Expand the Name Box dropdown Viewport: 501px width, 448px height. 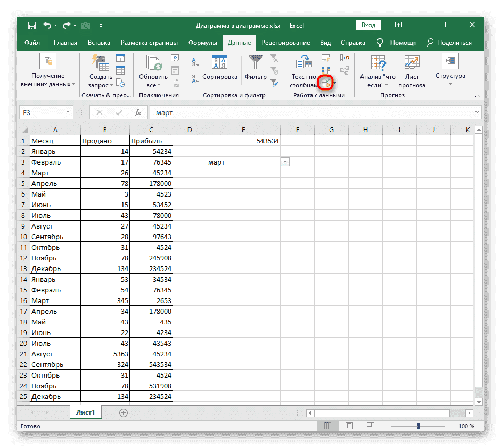point(68,112)
